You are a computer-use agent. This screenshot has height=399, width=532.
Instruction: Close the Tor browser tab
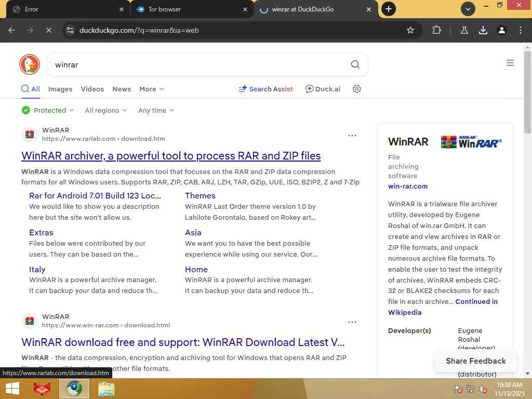(x=245, y=9)
